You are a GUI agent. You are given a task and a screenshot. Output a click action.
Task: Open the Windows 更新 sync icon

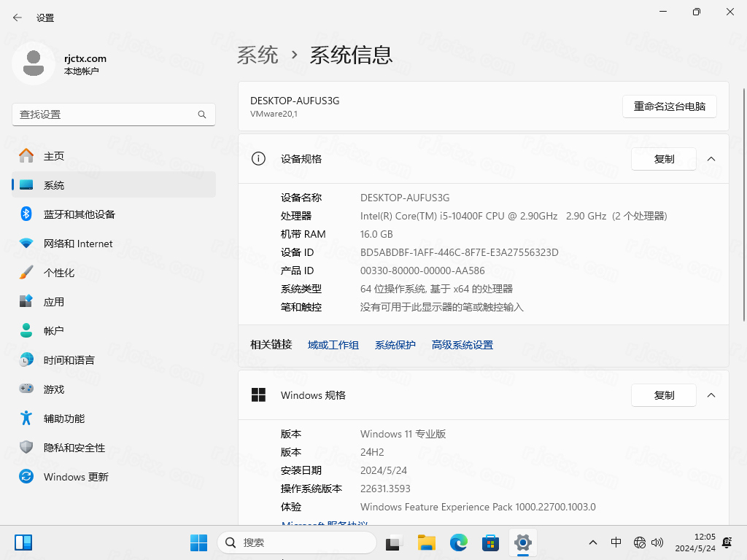26,476
